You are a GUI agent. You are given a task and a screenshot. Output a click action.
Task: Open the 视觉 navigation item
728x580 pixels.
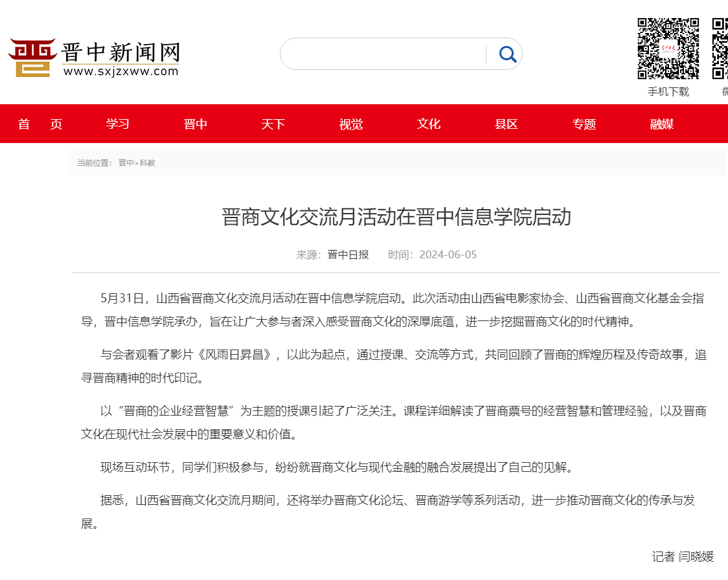[x=351, y=124]
